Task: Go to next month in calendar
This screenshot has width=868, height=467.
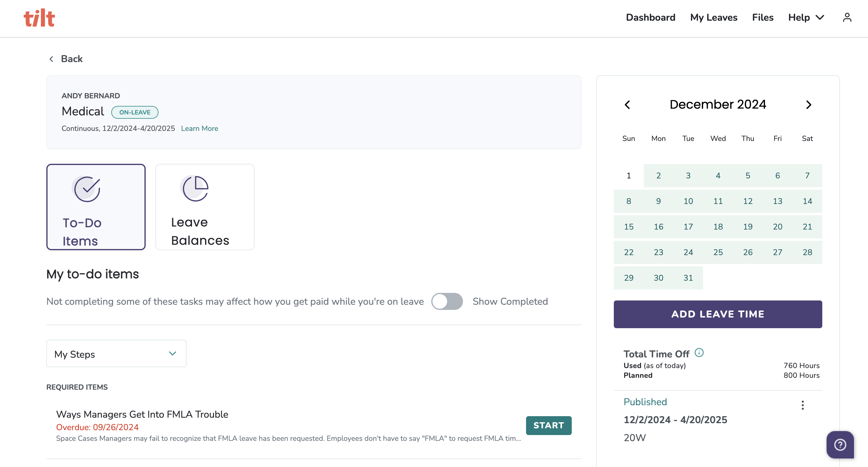Action: [808, 105]
